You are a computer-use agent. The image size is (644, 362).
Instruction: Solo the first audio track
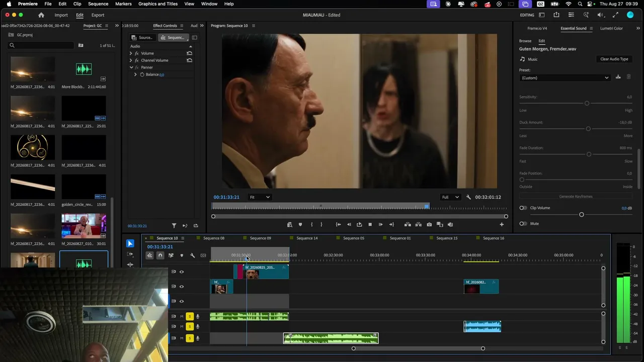(x=190, y=316)
